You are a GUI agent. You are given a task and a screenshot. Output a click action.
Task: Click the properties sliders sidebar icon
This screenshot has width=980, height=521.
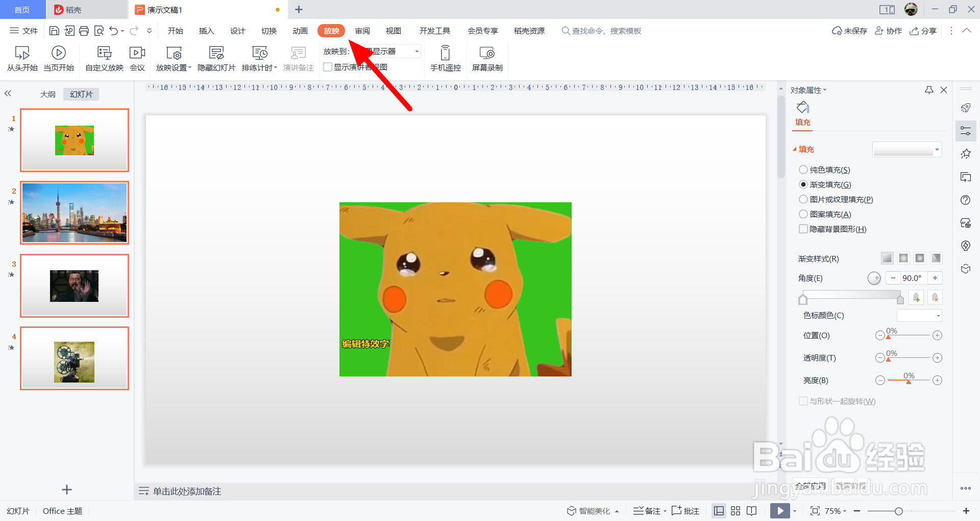(x=966, y=131)
